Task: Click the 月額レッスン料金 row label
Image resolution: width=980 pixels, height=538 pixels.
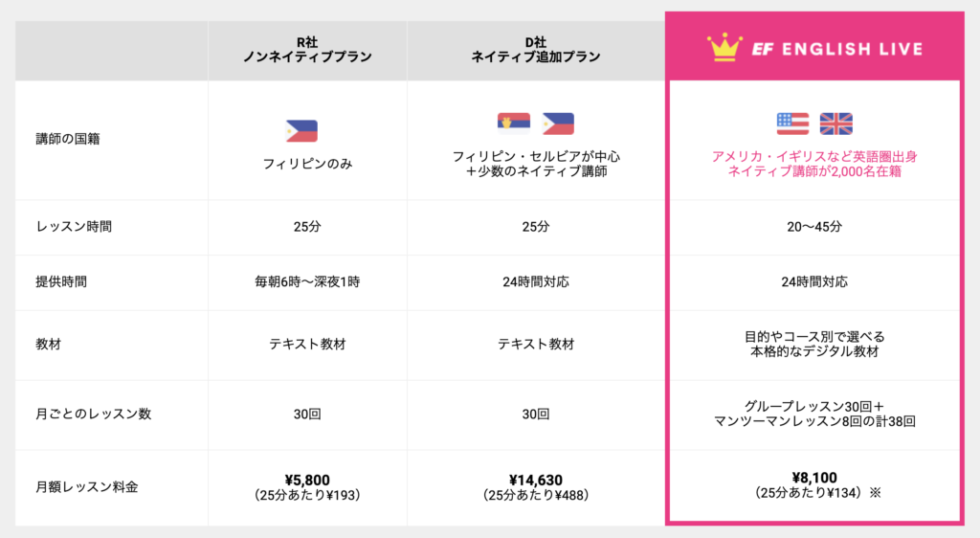Action: 86,486
